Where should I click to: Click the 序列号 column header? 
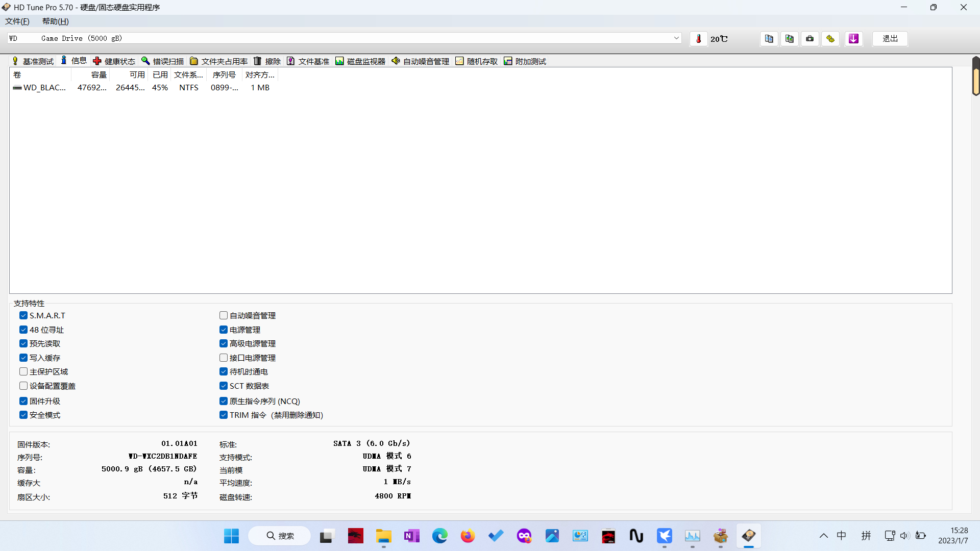pos(225,75)
